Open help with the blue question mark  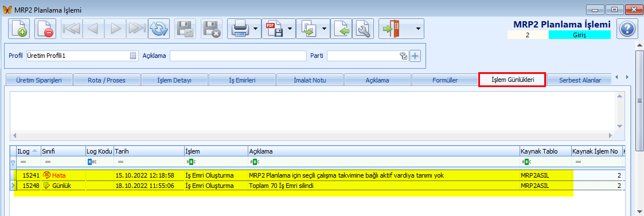[627, 29]
